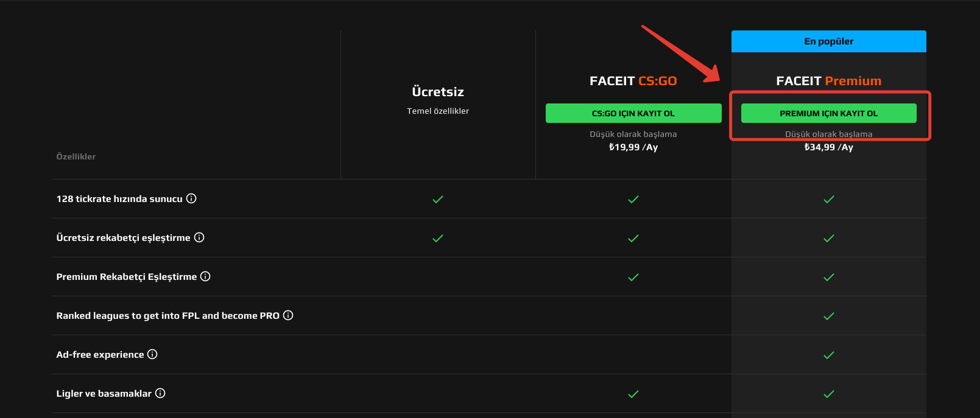980x418 pixels.
Task: Click FACEIT CS:GO checkmark in 128 tickrate row
Action: (x=633, y=199)
